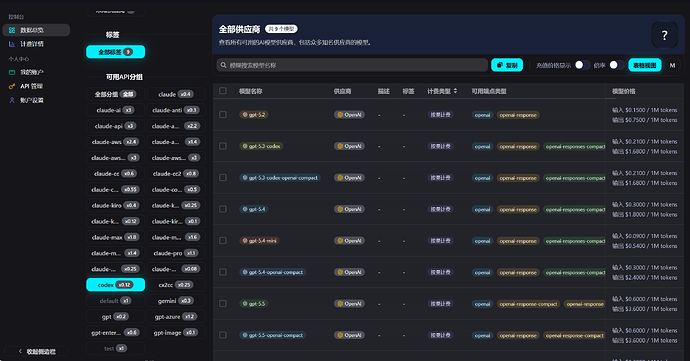Select the all tags filter with count 9
The width and height of the screenshot is (690, 361).
115,52
